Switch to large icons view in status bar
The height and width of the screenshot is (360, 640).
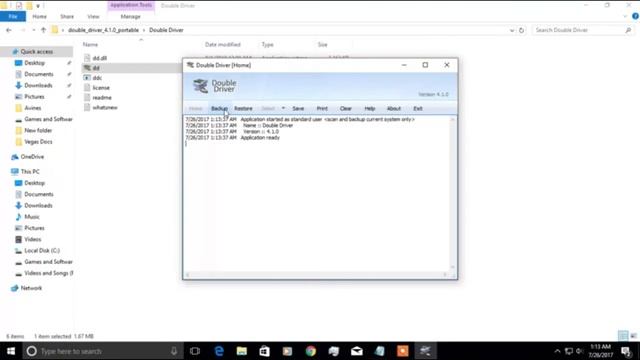click(x=633, y=336)
